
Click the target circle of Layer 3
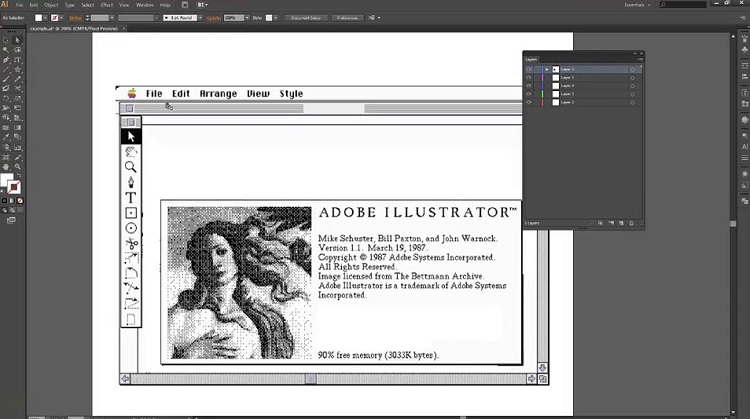(x=632, y=94)
